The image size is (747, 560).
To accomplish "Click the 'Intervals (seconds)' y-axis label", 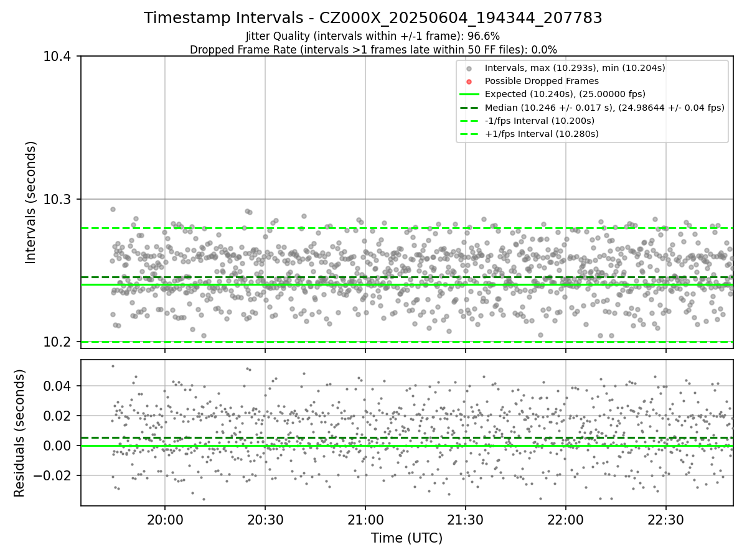I will [x=31, y=202].
